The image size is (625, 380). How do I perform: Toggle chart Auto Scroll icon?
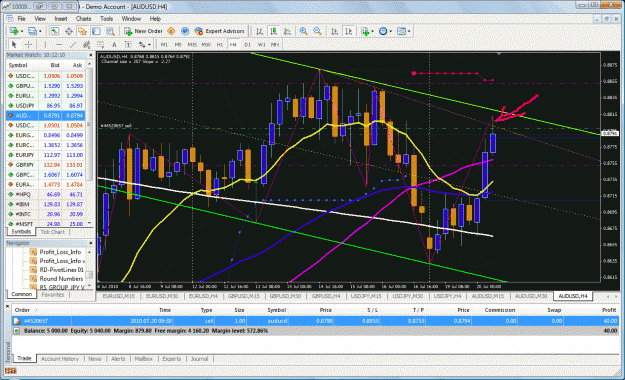334,31
